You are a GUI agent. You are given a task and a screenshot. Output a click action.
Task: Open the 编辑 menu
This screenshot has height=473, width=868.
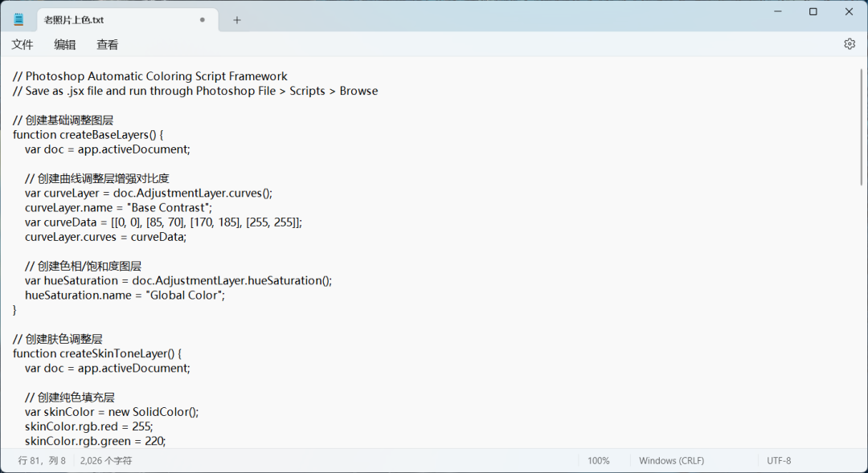click(x=65, y=45)
